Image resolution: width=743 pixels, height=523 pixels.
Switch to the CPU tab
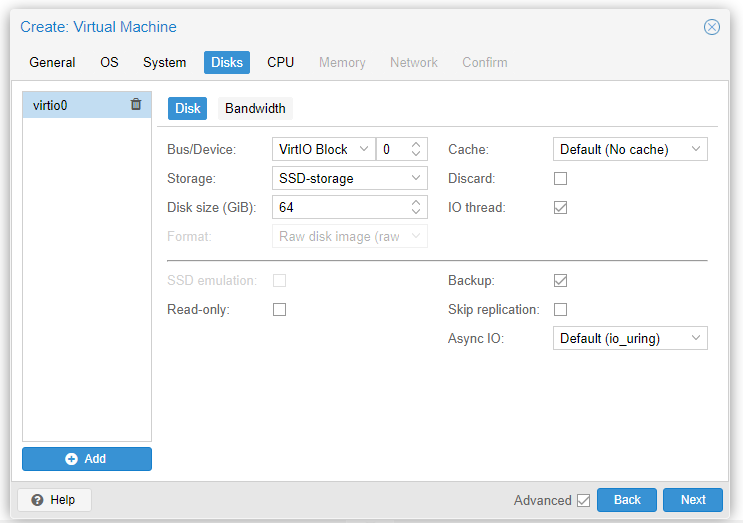click(280, 63)
